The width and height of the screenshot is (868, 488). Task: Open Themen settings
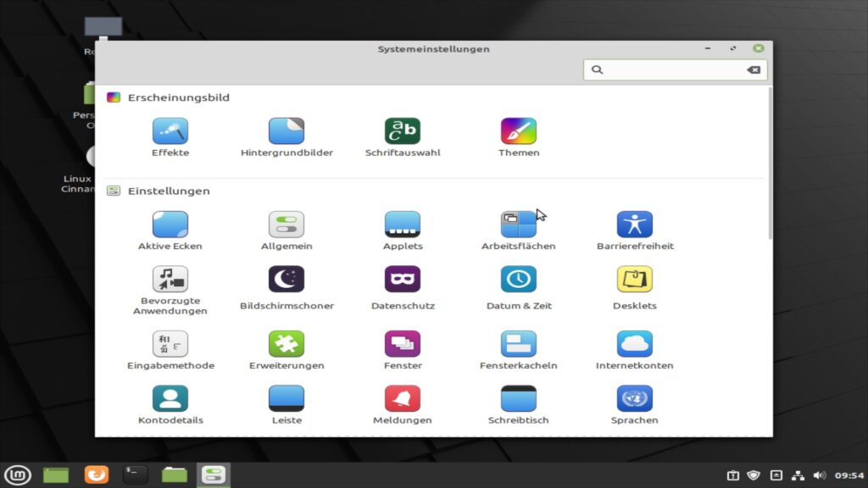click(x=519, y=137)
